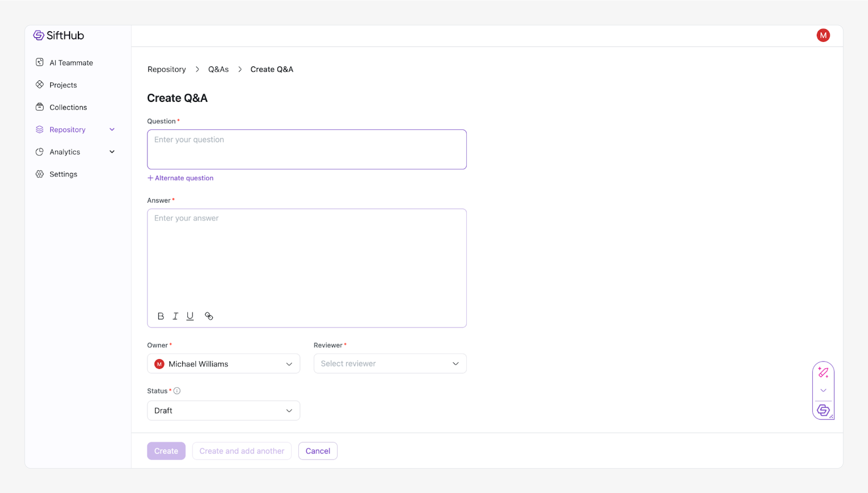Click the SiftHub floating widget logo icon
This screenshot has width=868, height=493.
[823, 410]
